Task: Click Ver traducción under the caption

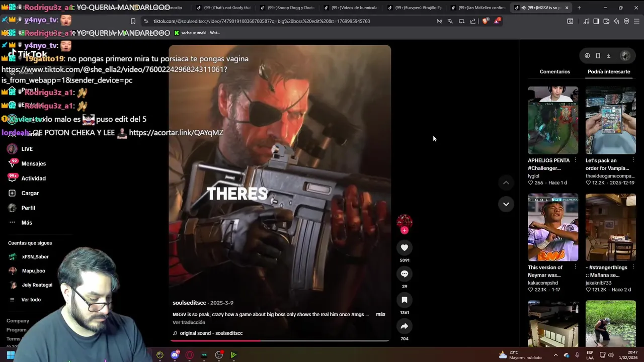Action: tap(189, 322)
